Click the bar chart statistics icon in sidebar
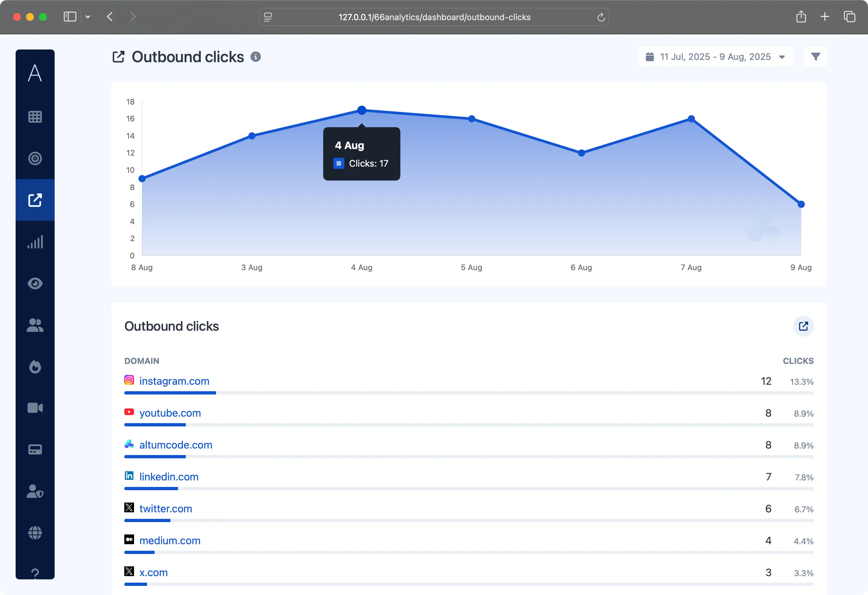868x595 pixels. coord(35,242)
